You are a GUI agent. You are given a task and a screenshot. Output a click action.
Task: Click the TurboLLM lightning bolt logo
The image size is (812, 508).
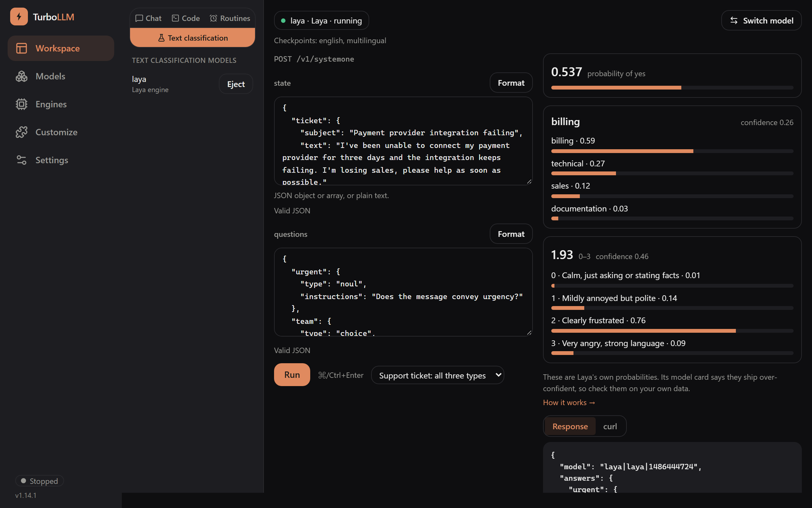pyautogui.click(x=19, y=17)
